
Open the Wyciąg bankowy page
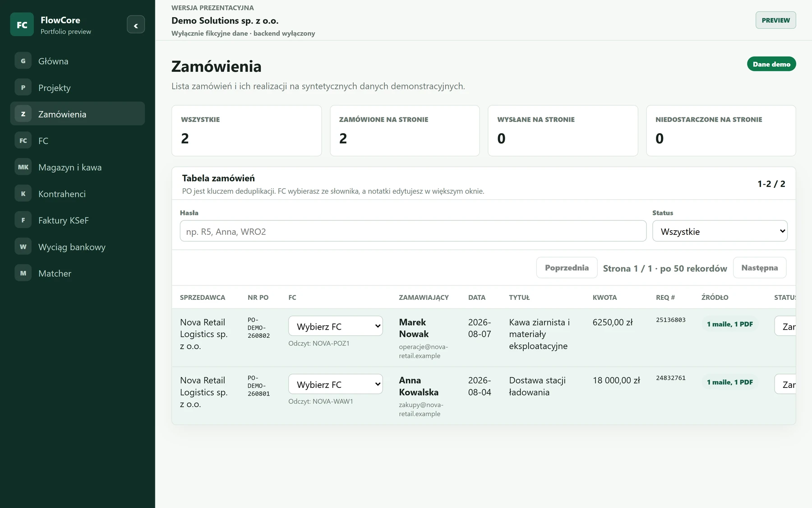click(x=78, y=247)
